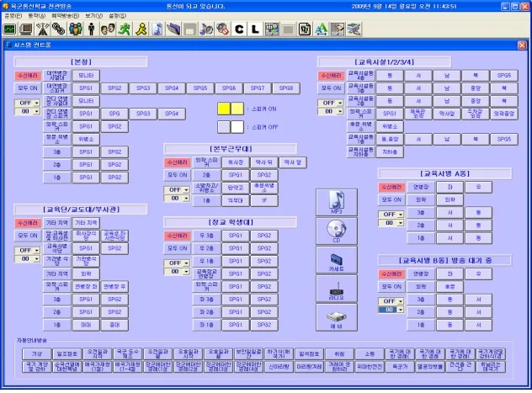Open the green waveform monitor toolbar icon
This screenshot has height=393, width=532.
(x=9, y=29)
